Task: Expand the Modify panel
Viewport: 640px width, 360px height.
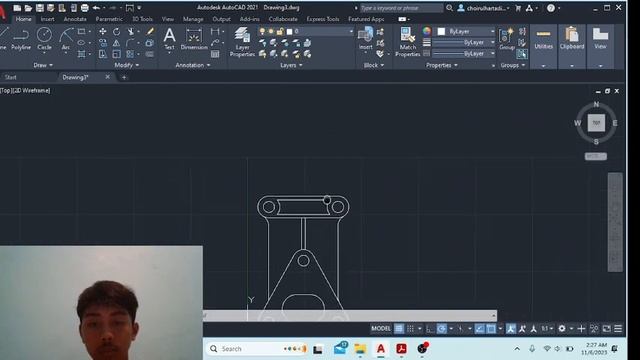Action: pos(127,65)
